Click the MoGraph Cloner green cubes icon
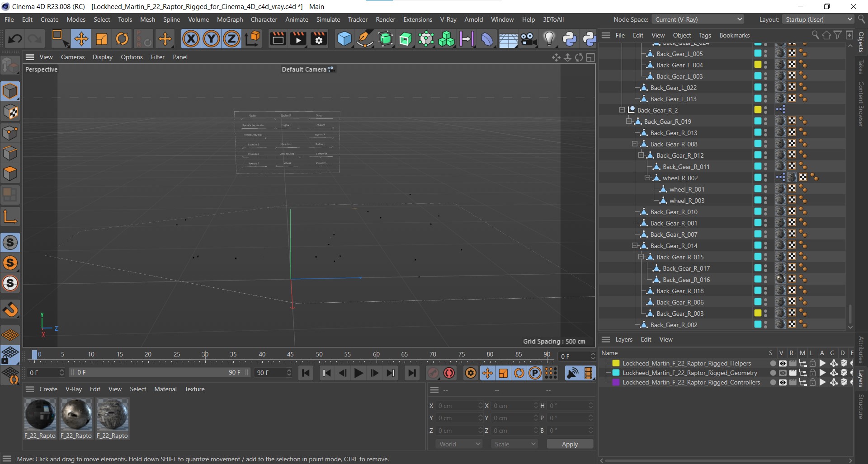 [x=446, y=39]
